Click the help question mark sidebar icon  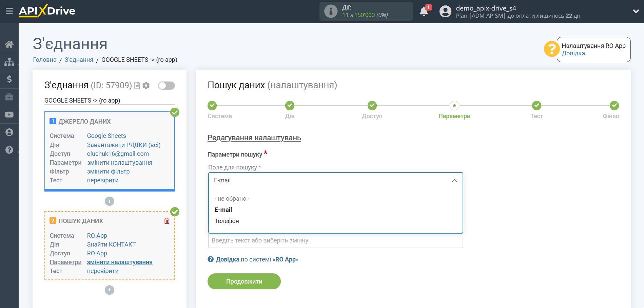pos(9,150)
